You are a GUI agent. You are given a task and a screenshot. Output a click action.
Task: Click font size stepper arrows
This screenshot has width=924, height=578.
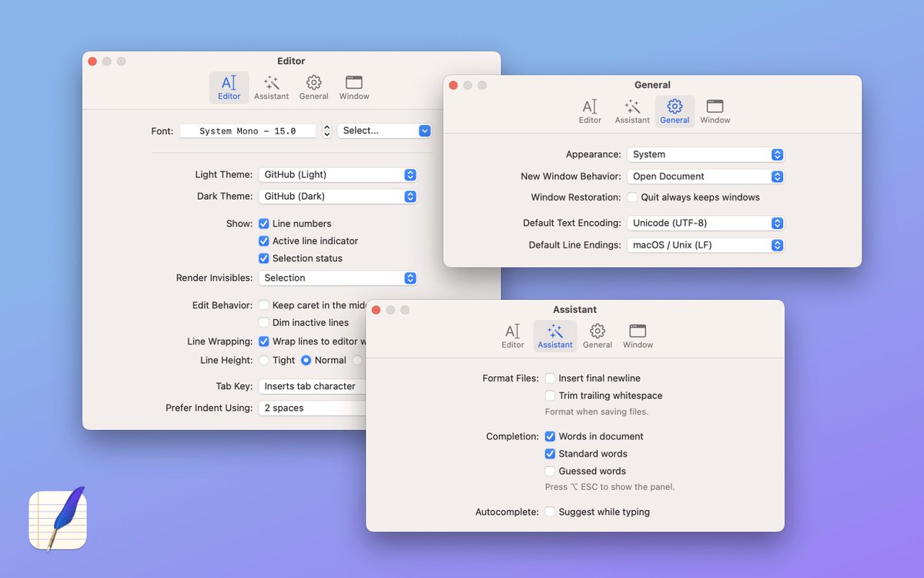[x=326, y=131]
